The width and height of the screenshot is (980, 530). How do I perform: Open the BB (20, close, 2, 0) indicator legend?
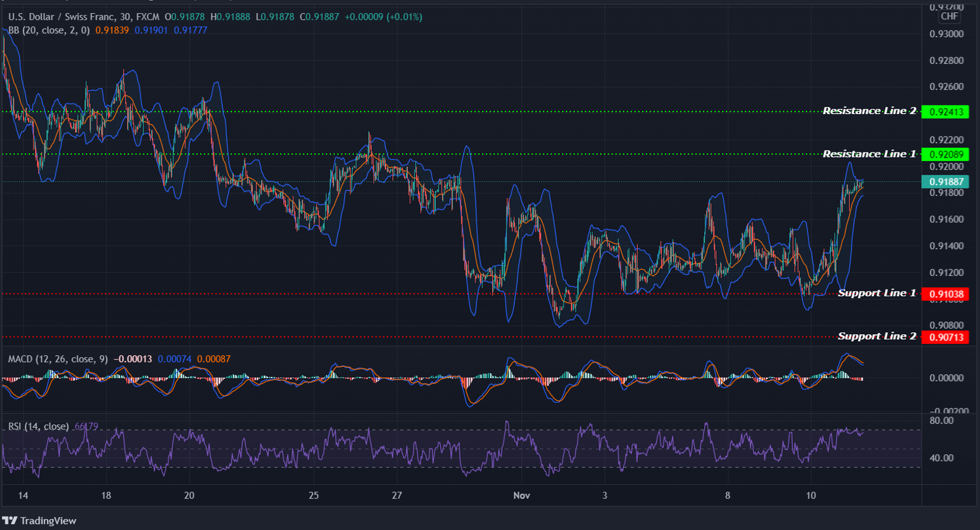point(49,30)
